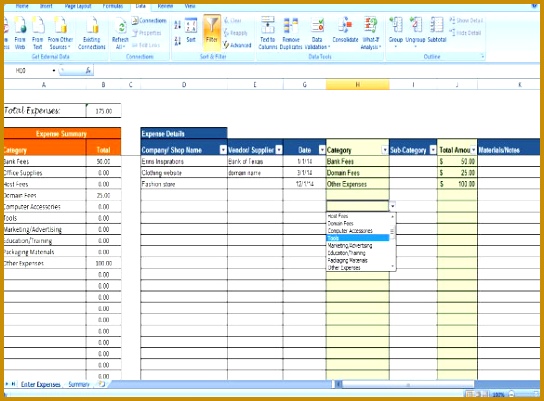The height and width of the screenshot is (401, 544).
Task: Open Vendor/Supplier filter dropdown
Action: point(279,150)
